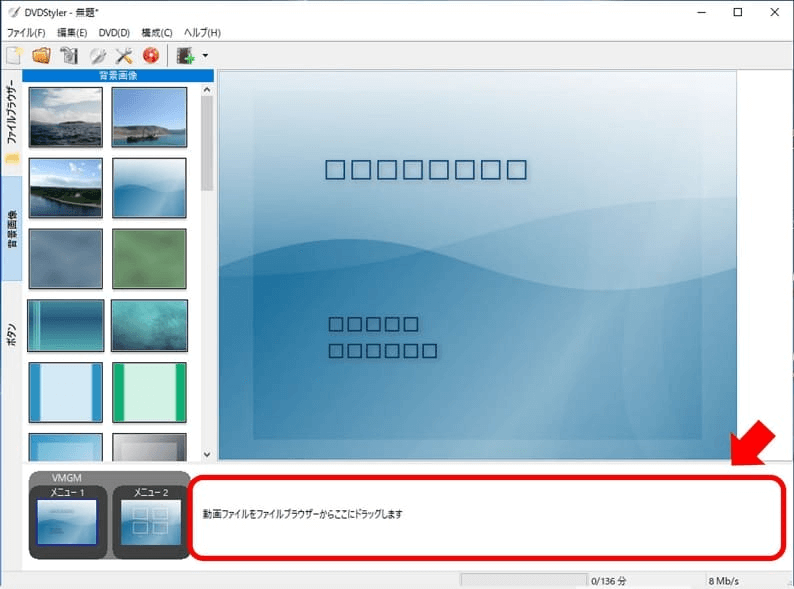Select the green mottled background thumbnail

pos(149,258)
